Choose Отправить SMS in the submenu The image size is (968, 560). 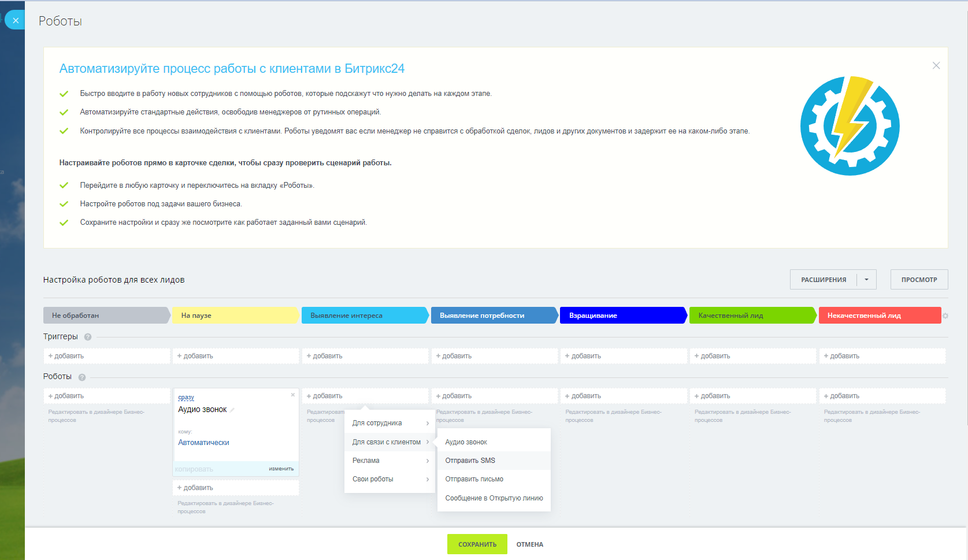point(494,461)
